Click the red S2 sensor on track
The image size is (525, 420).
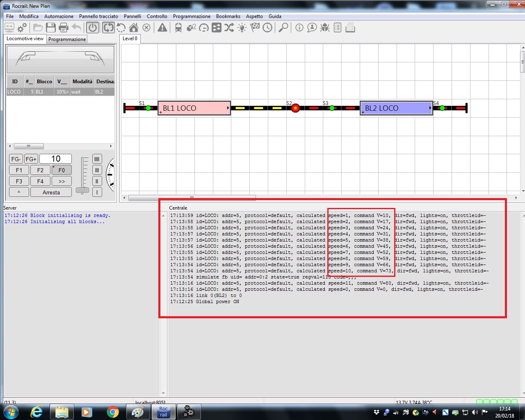(295, 108)
